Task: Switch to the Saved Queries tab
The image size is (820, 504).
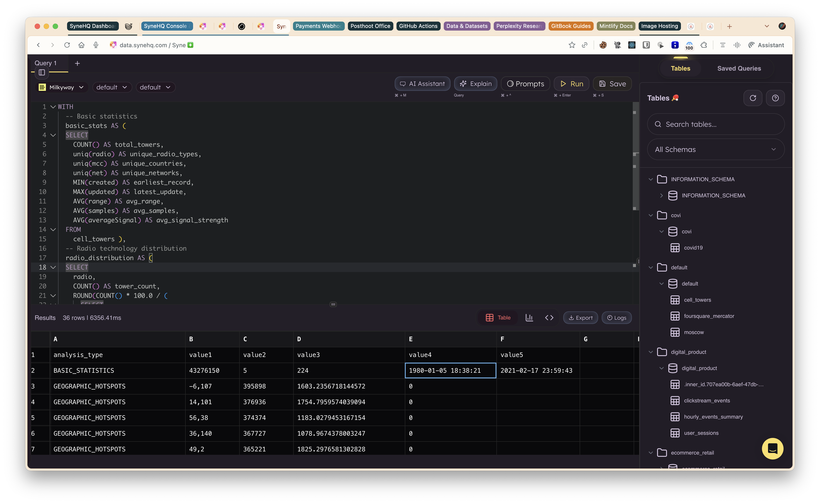Action: tap(739, 68)
